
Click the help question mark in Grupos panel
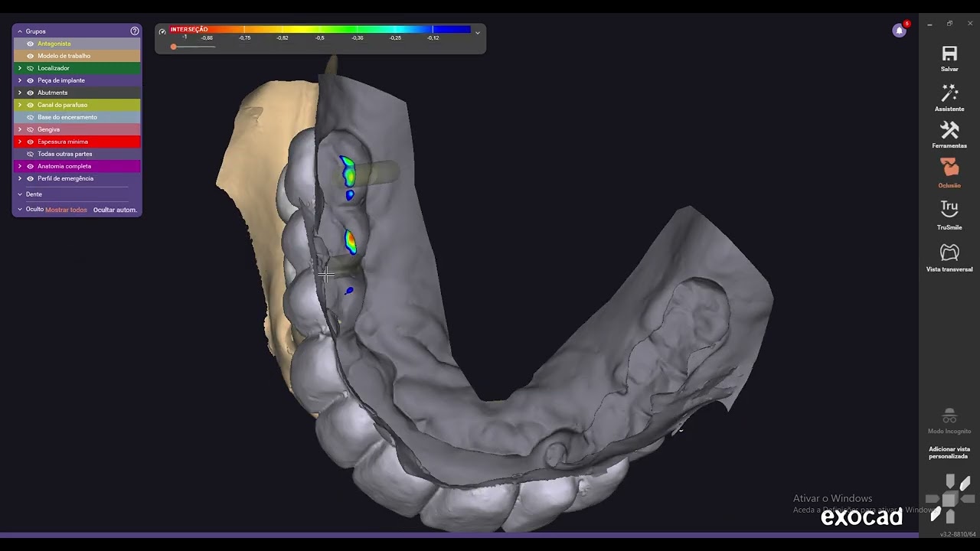tap(135, 31)
